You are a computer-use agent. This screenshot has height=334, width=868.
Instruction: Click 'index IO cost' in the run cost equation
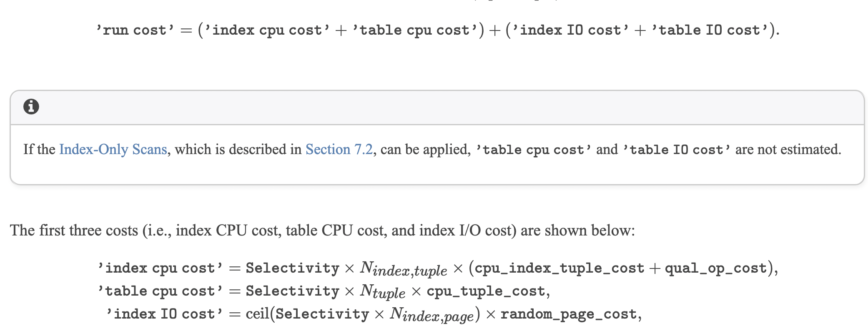pos(571,30)
